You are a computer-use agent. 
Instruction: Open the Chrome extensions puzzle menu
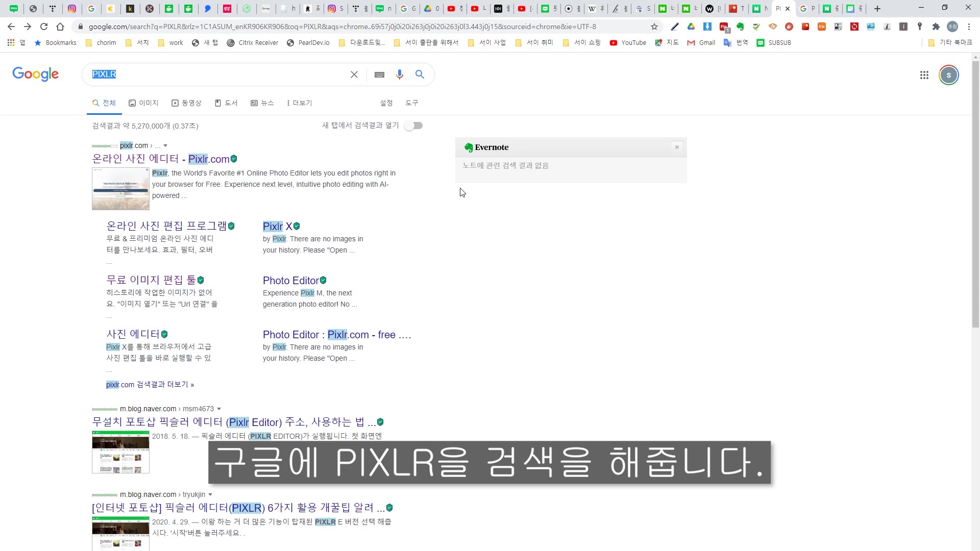tap(936, 27)
